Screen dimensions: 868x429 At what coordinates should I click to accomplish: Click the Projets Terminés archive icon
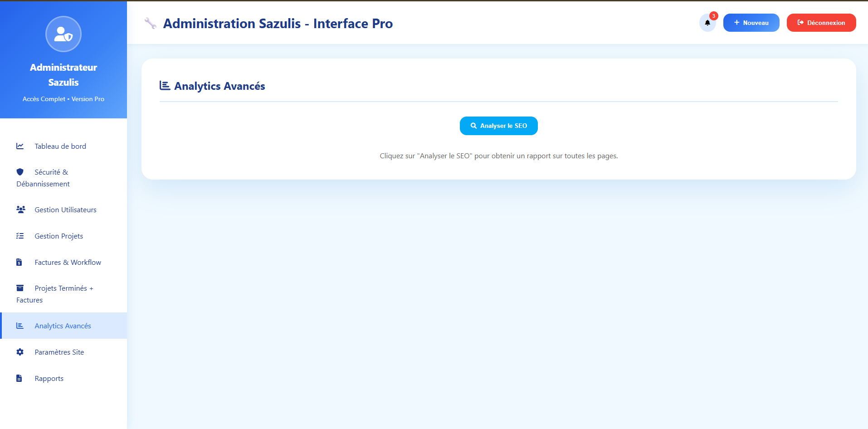click(20, 288)
